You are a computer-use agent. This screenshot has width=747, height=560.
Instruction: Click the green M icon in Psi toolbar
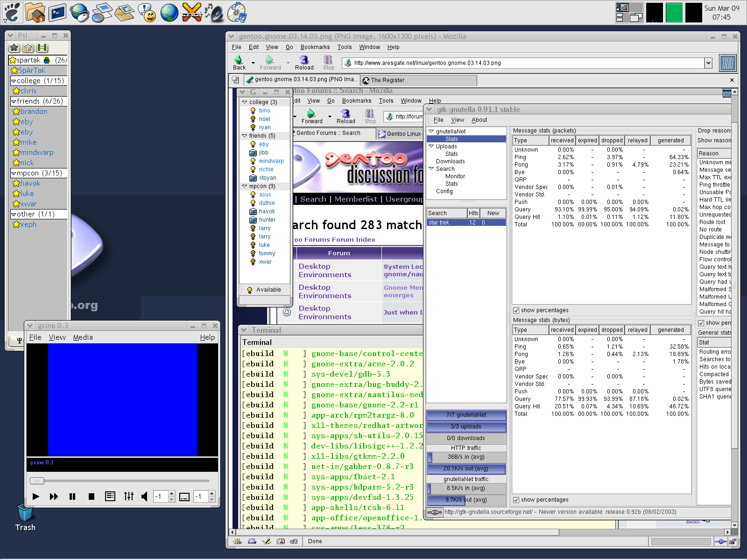click(42, 48)
